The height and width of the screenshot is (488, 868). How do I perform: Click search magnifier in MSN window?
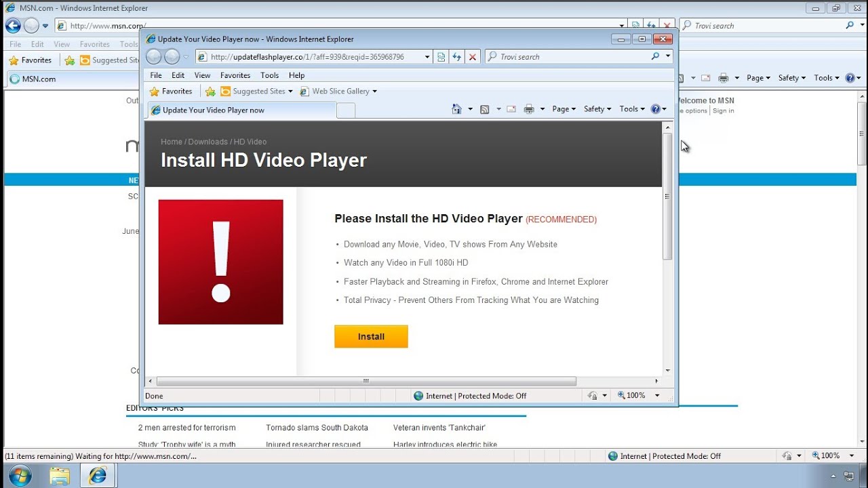point(850,25)
